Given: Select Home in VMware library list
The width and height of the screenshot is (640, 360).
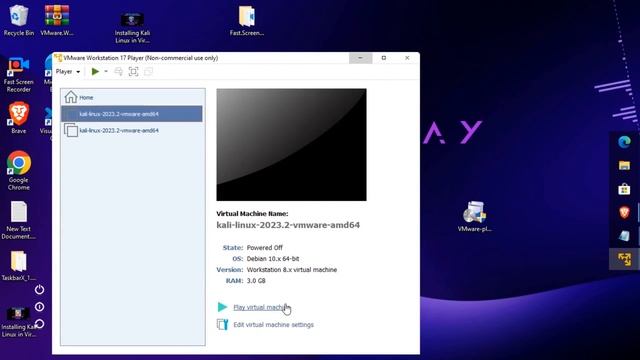Looking at the screenshot, I should click(x=133, y=97).
